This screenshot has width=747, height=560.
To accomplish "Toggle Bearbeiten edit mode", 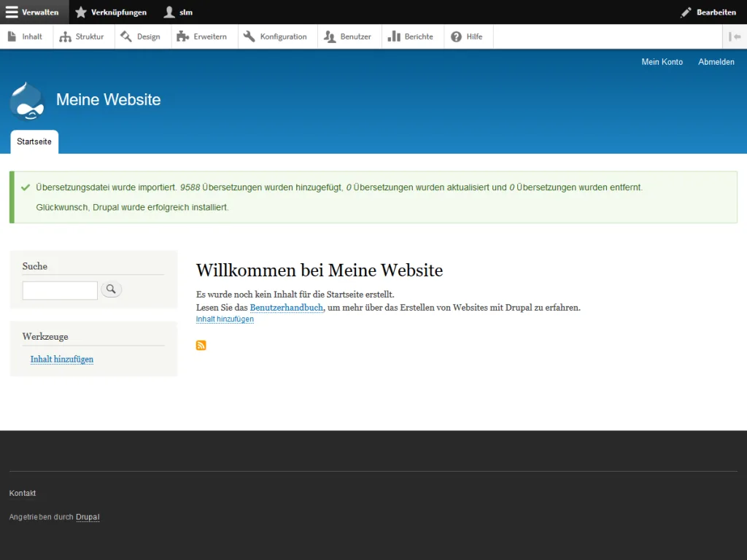I will 708,12.
